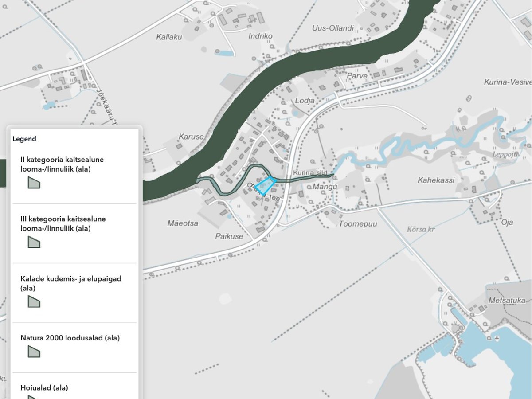Viewport: 532px width, 399px height.
Task: Click the II kategooria kaitsealune legend symbol
Action: tap(34, 182)
